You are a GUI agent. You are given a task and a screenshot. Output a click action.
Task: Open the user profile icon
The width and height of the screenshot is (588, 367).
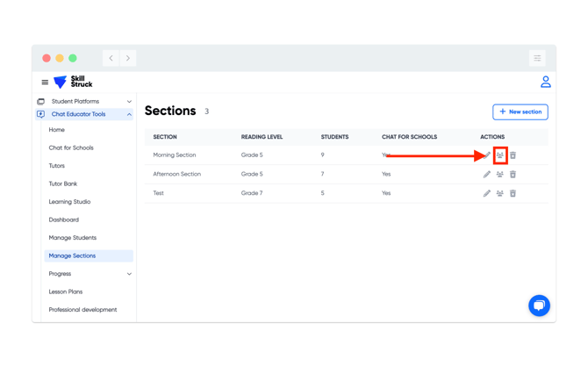click(x=545, y=82)
